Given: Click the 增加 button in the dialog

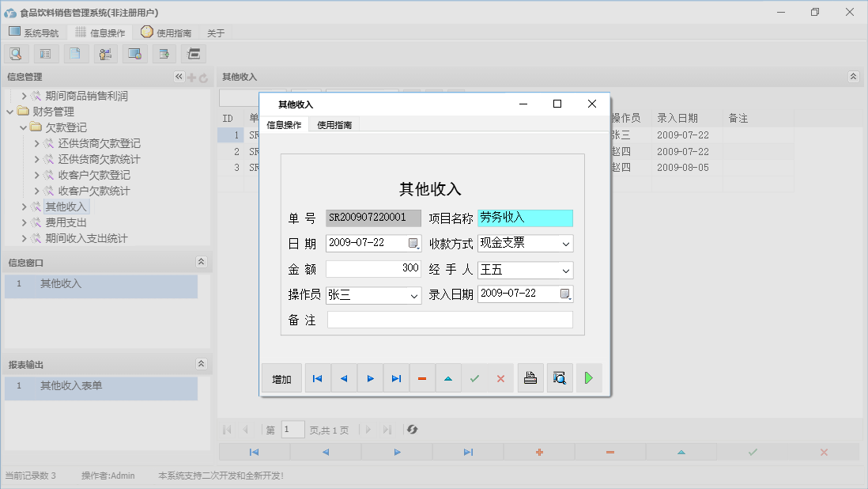Looking at the screenshot, I should [x=281, y=378].
